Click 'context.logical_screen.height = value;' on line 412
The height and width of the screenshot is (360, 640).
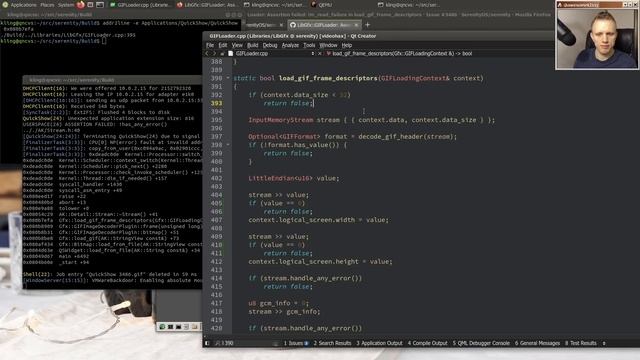pyautogui.click(x=320, y=261)
